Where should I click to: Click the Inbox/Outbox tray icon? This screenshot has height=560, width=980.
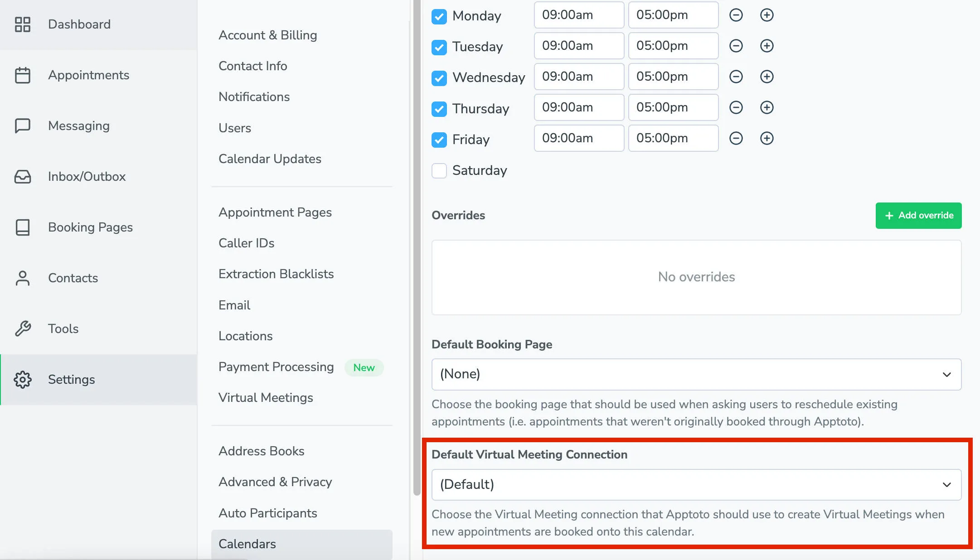point(23,176)
